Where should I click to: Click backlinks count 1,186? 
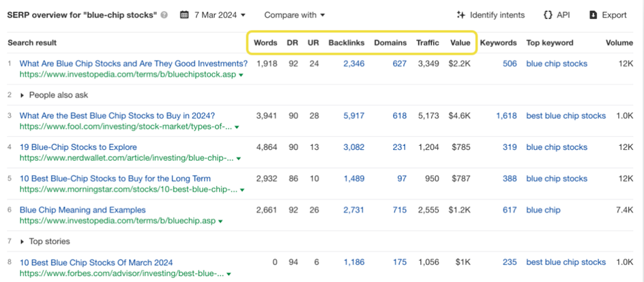[353, 262]
